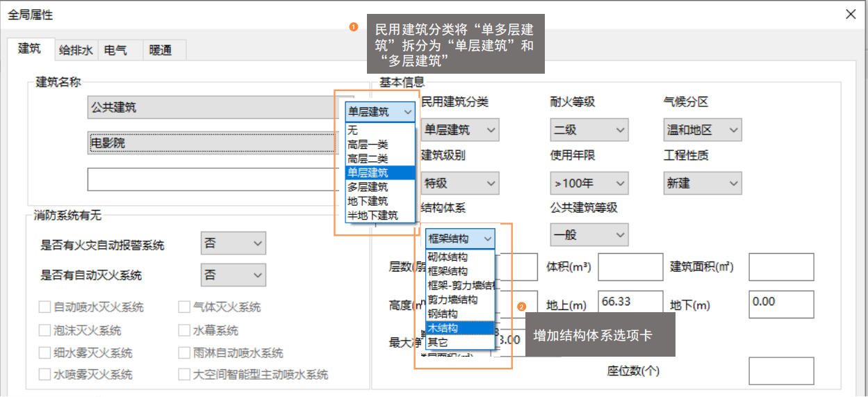
Task: Click the 地下(m) field showing 0.00
Action: [781, 305]
